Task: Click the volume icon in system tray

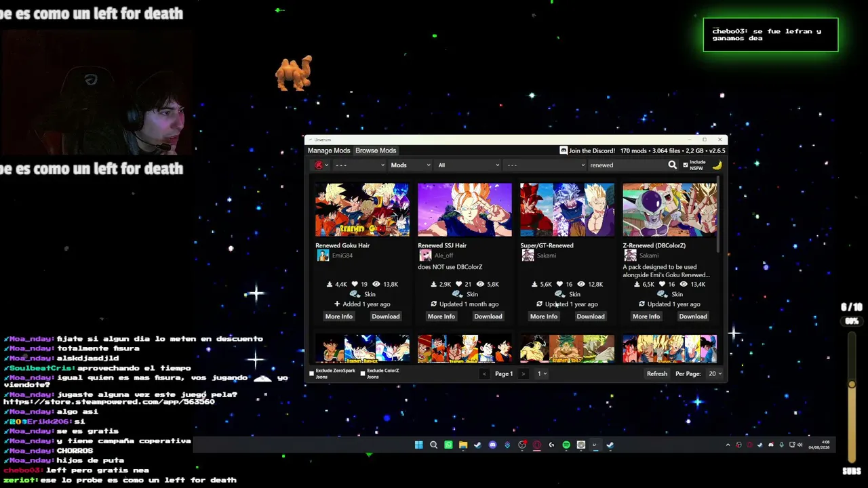Action: click(x=800, y=445)
